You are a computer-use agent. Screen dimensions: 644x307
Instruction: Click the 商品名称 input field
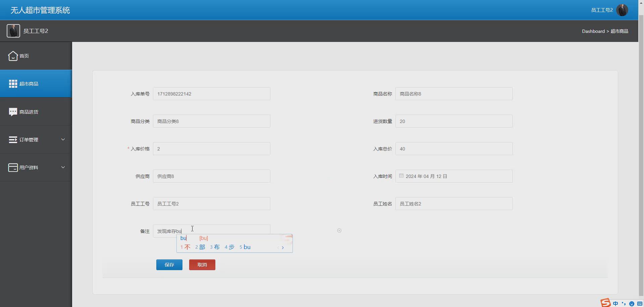point(454,94)
